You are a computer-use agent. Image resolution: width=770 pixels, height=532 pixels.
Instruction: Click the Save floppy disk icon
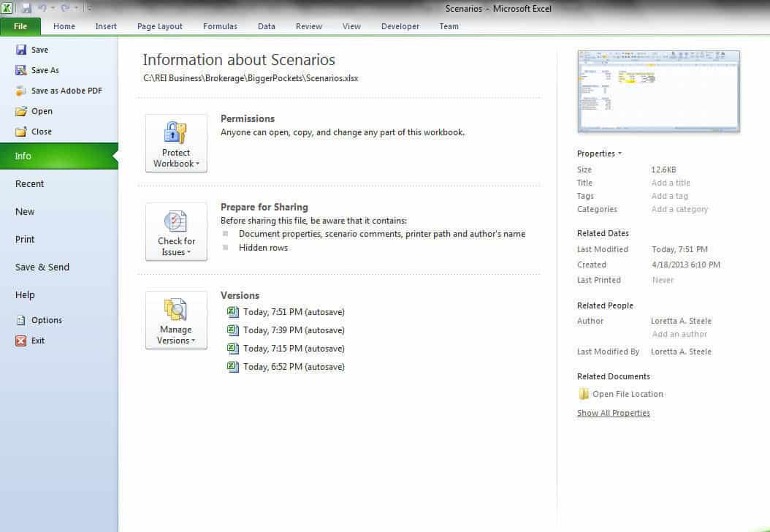tap(21, 50)
